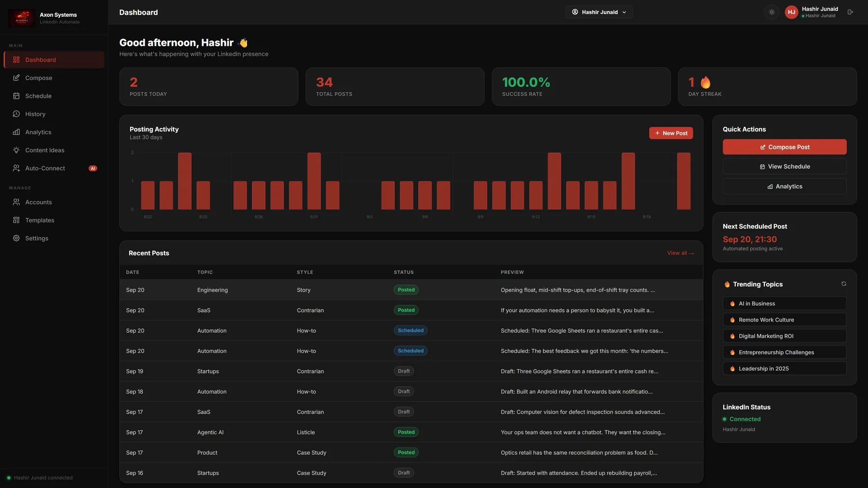Click the Settings gear icon
This screenshot has height=488, width=868.
pyautogui.click(x=16, y=238)
